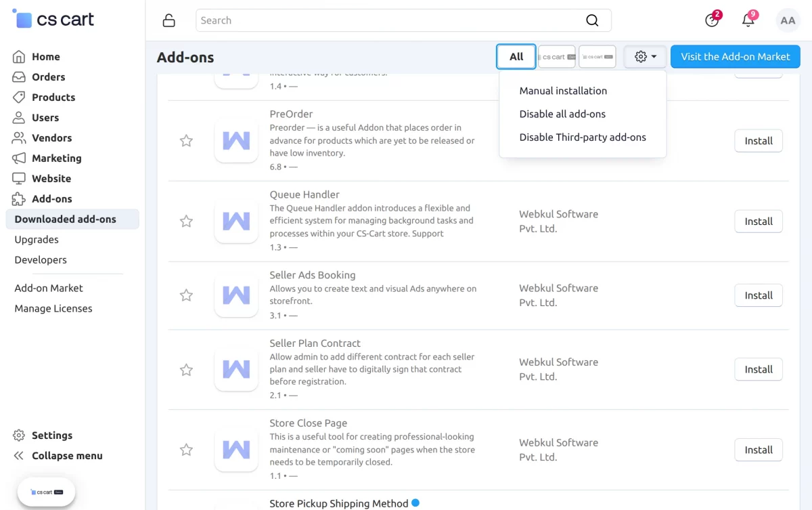Viewport: 812px width, 510px height.
Task: Mark PreOrder as a favorite with its star
Action: (186, 141)
